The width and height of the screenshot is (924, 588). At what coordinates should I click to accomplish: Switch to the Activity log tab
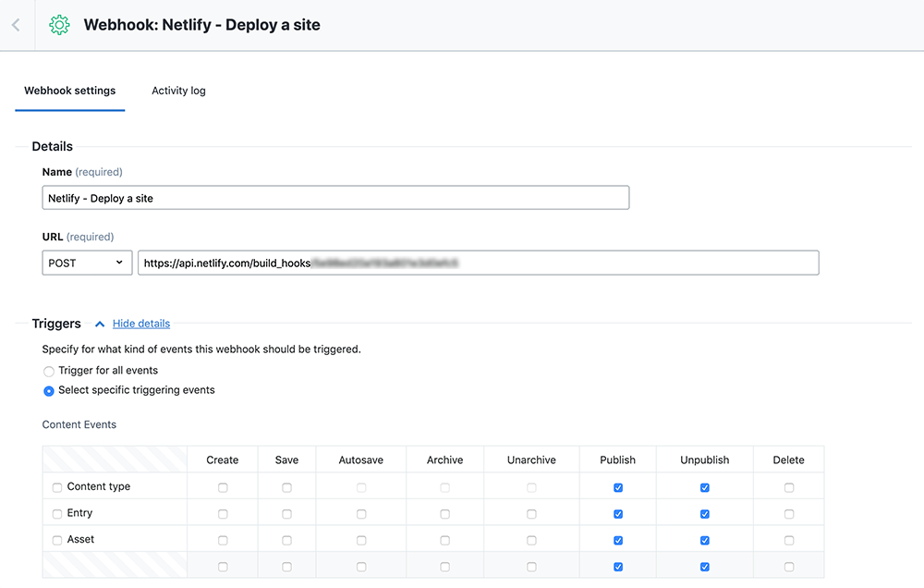point(178,91)
